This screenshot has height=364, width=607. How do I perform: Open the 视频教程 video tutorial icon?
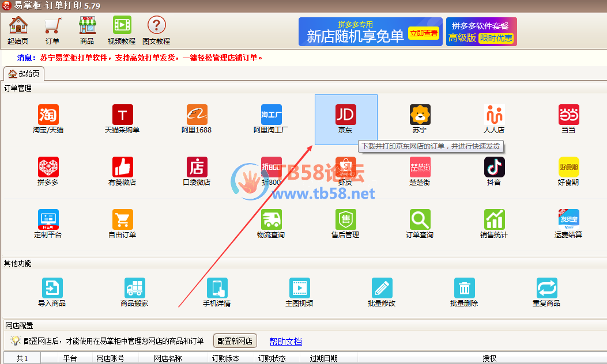122,30
